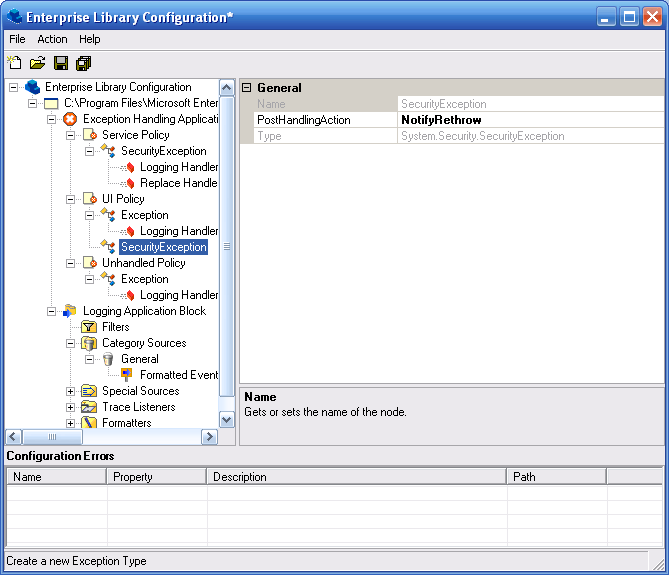Click the Formatters pencil icon
669x575 pixels.
tap(89, 423)
